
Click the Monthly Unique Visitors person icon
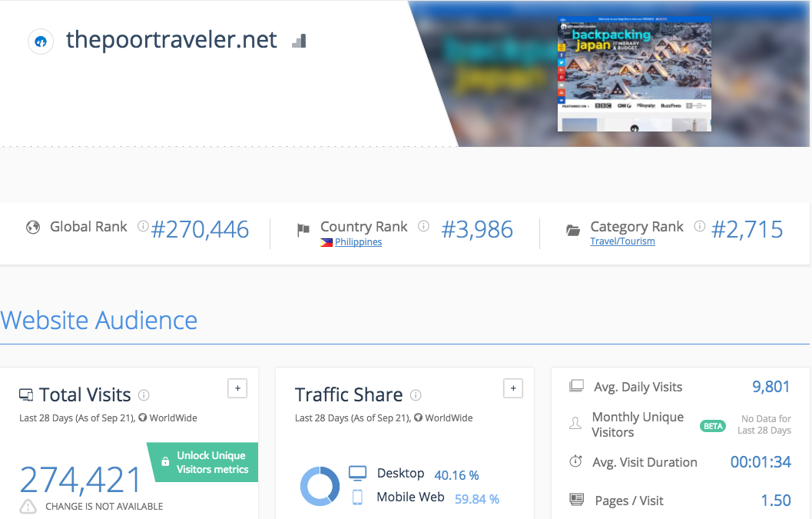pos(575,423)
